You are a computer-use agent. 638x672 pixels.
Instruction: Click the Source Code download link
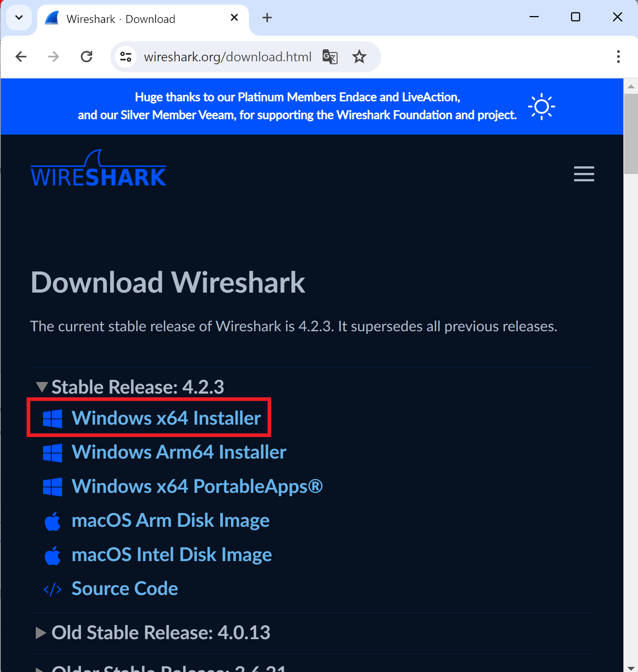coord(124,588)
